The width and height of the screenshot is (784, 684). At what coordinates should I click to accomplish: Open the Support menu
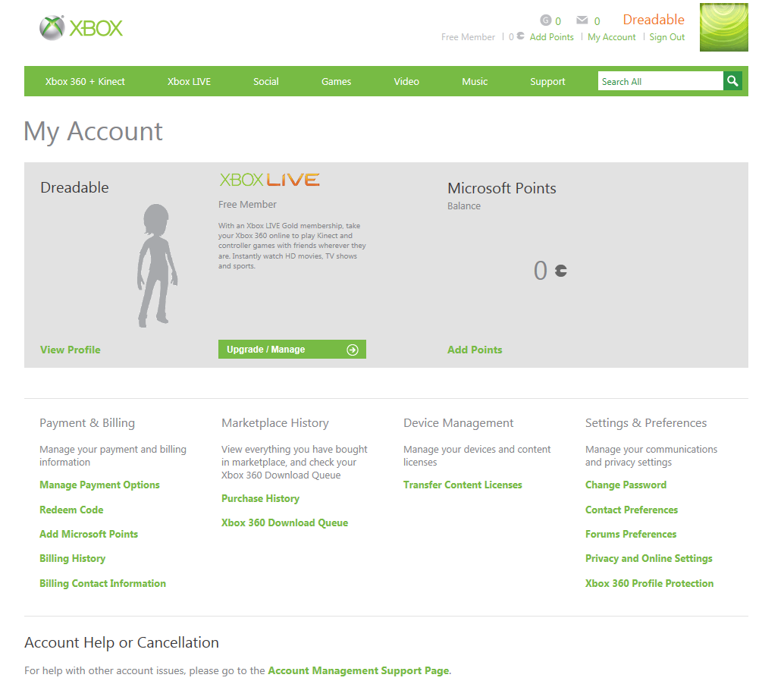click(547, 81)
